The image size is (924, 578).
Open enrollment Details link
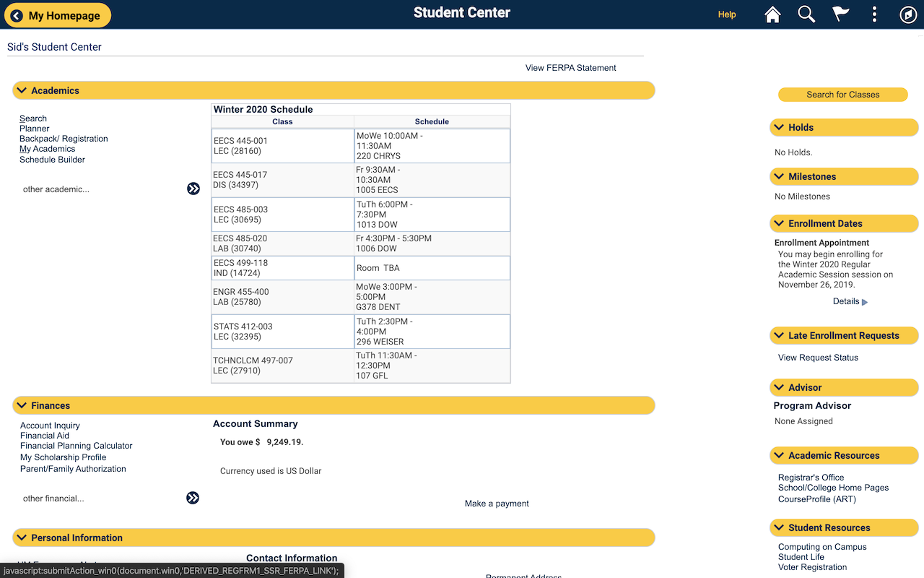point(846,301)
